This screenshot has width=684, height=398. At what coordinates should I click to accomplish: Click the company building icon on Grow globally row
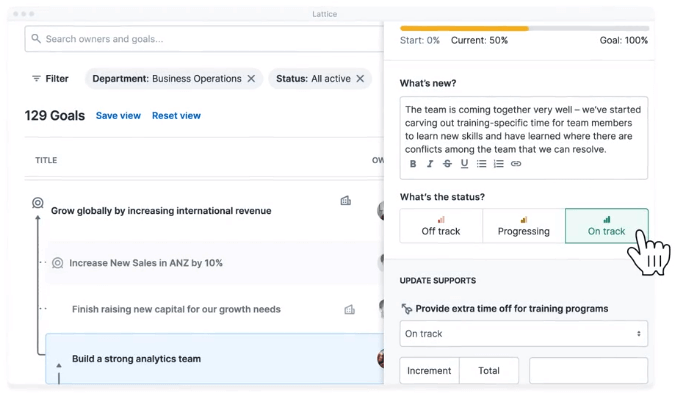coord(345,201)
